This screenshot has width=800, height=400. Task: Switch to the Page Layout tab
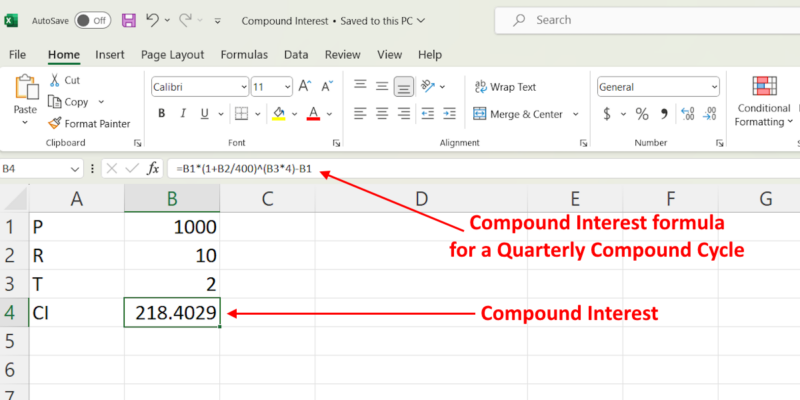(x=172, y=55)
